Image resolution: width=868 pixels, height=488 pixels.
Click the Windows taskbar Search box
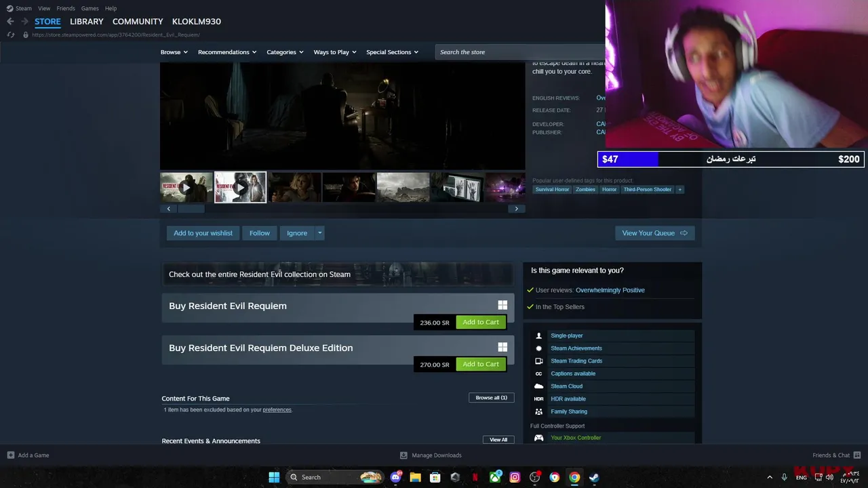(334, 477)
